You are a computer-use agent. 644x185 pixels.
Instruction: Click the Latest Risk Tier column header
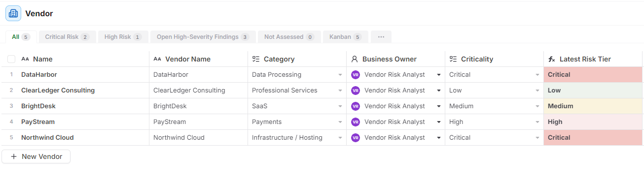593,59
